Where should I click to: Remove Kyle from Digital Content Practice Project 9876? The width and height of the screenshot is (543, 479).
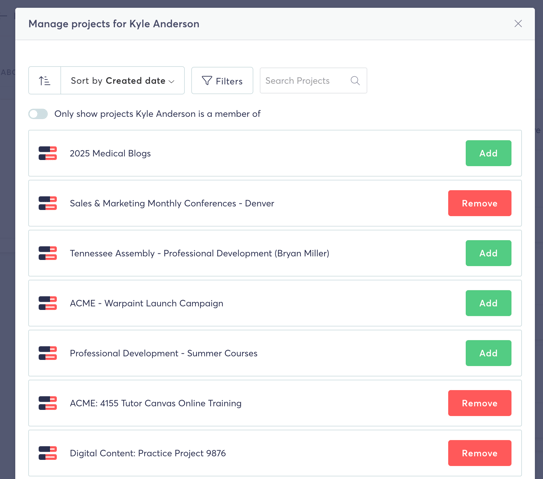(x=480, y=453)
